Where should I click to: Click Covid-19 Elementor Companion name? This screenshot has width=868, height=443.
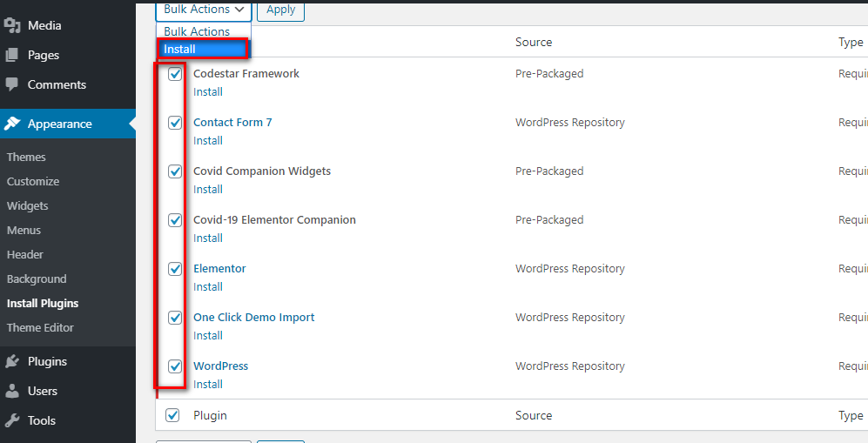274,220
